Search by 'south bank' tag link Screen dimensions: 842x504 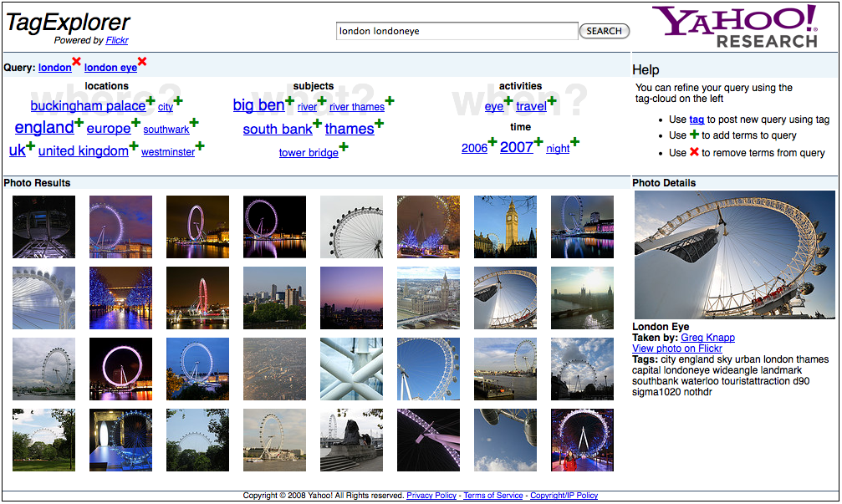pyautogui.click(x=278, y=130)
